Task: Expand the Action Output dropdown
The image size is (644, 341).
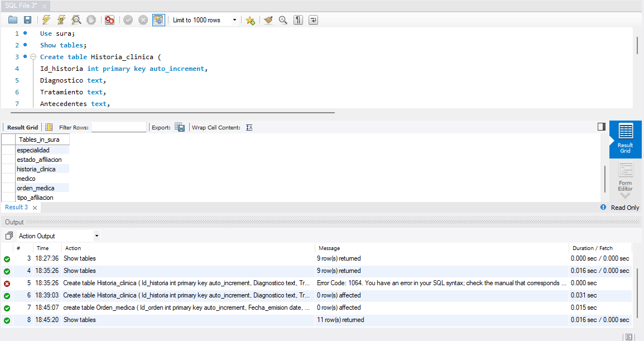Action: coord(97,236)
